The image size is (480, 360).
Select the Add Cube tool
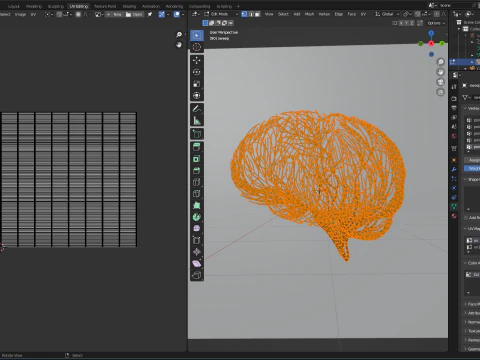pyautogui.click(x=197, y=134)
